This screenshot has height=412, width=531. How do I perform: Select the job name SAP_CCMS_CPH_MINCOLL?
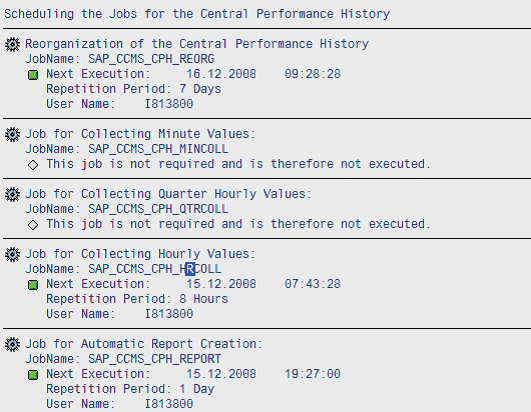tap(158, 149)
